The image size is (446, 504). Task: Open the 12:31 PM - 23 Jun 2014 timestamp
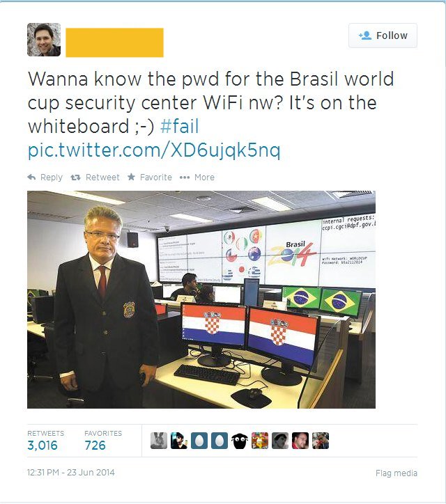71,473
